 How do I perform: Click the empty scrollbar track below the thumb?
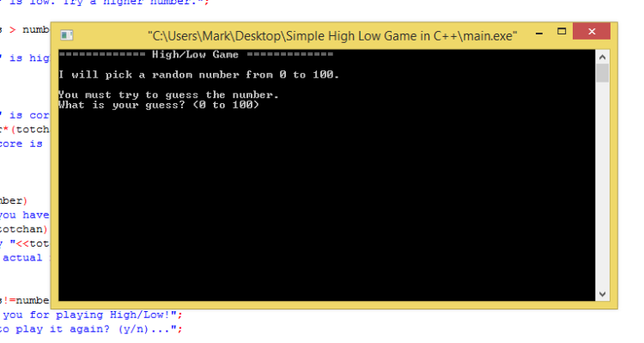coord(602,185)
